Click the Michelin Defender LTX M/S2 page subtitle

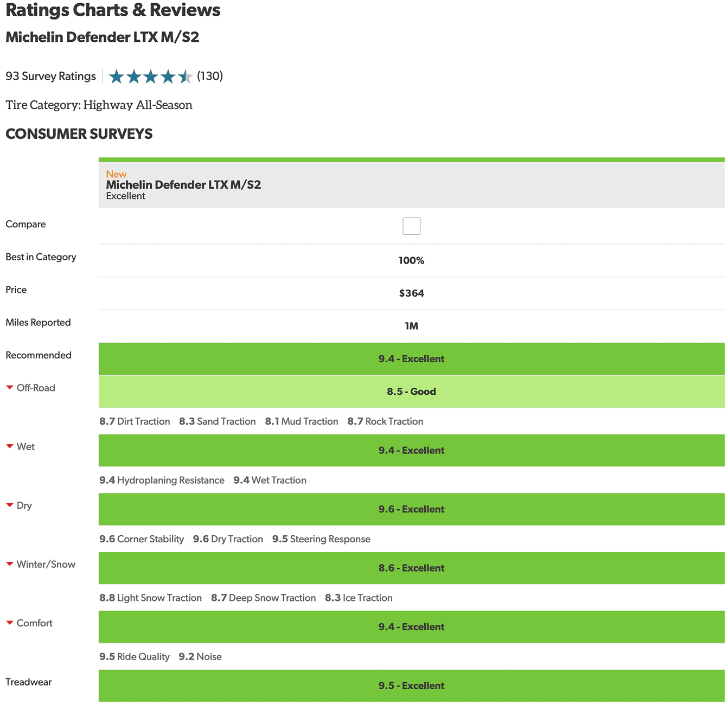click(x=103, y=37)
